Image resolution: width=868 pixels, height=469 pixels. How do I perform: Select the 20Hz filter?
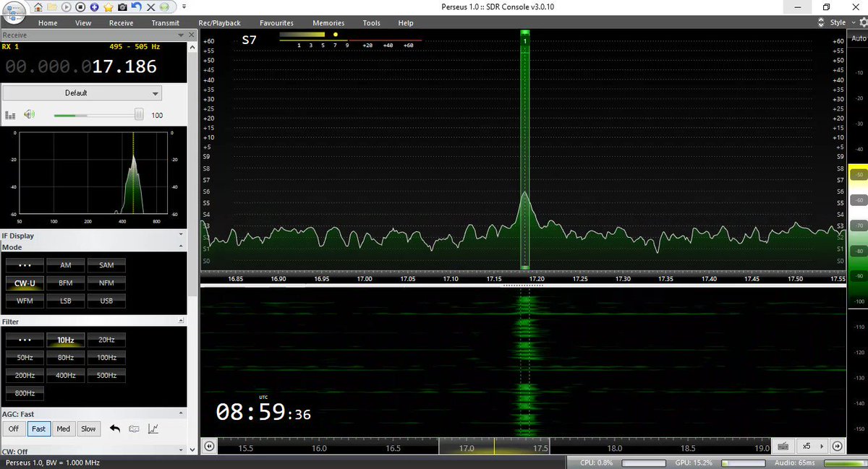point(106,340)
